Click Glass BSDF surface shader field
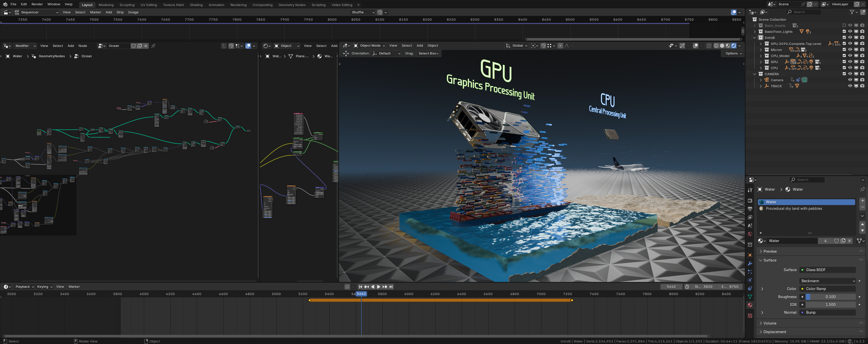The width and height of the screenshot is (868, 344). [827, 270]
